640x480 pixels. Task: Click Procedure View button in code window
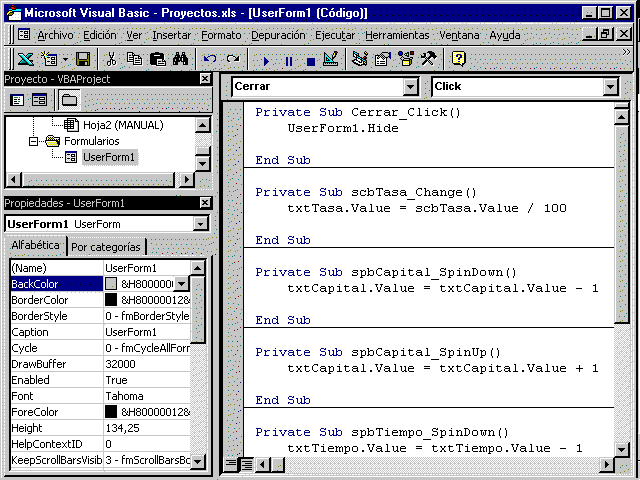tap(231, 464)
